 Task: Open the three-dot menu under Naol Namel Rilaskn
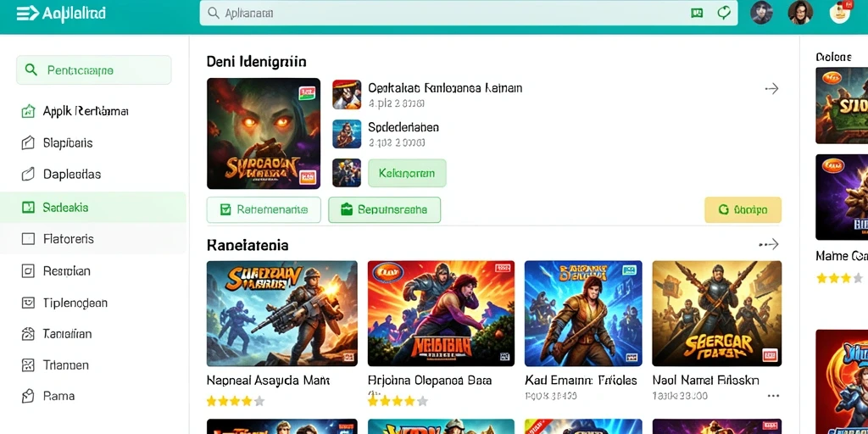773,396
